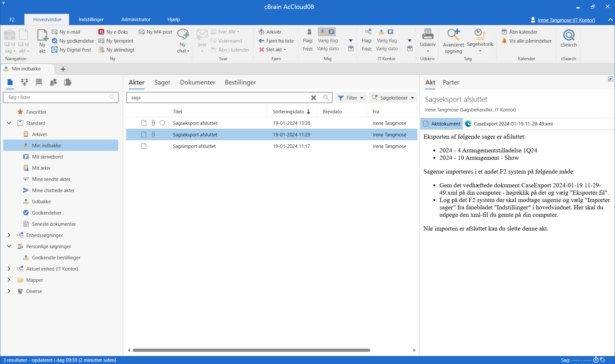615x364 pixels.
Task: Show all reminders with Vis alle påmindelser
Action: (527, 41)
